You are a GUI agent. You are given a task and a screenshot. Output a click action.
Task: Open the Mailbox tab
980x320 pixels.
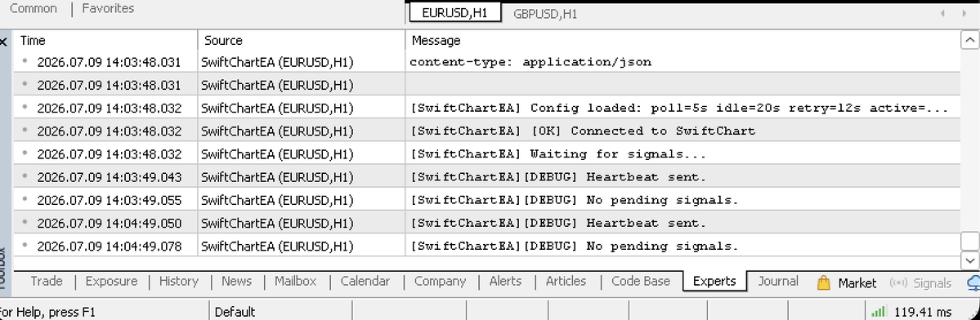296,282
